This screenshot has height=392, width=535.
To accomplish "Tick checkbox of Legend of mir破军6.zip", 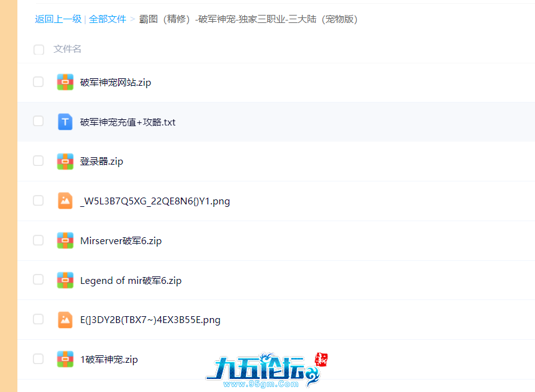I will click(39, 280).
